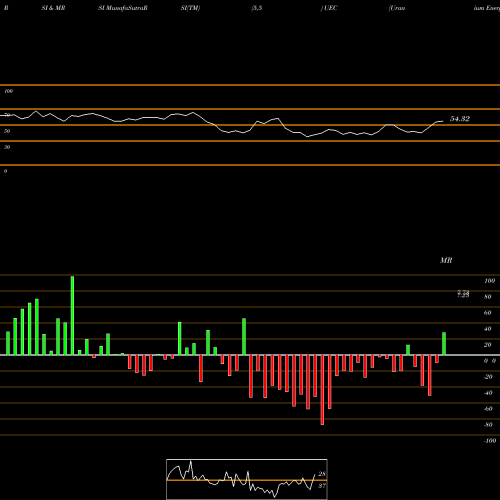Screen dimensions: 500x500
Task: Click the -100 label on MR axis
Action: (x=490, y=441)
